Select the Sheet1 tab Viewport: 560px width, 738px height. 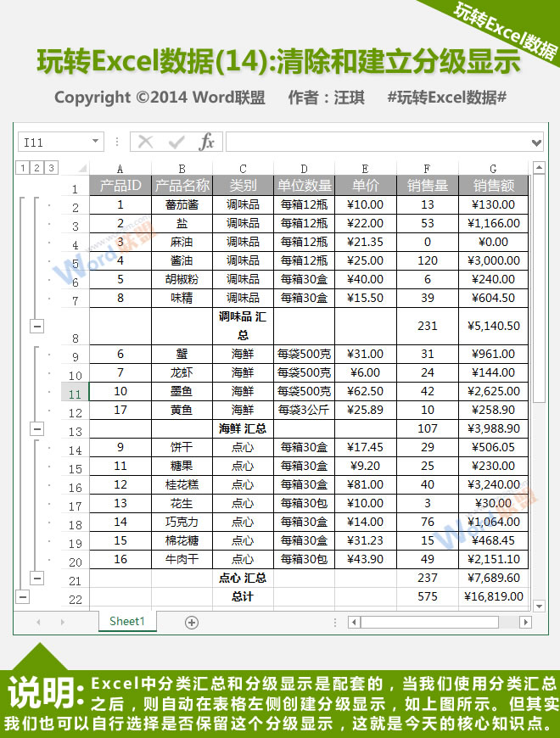tap(127, 621)
